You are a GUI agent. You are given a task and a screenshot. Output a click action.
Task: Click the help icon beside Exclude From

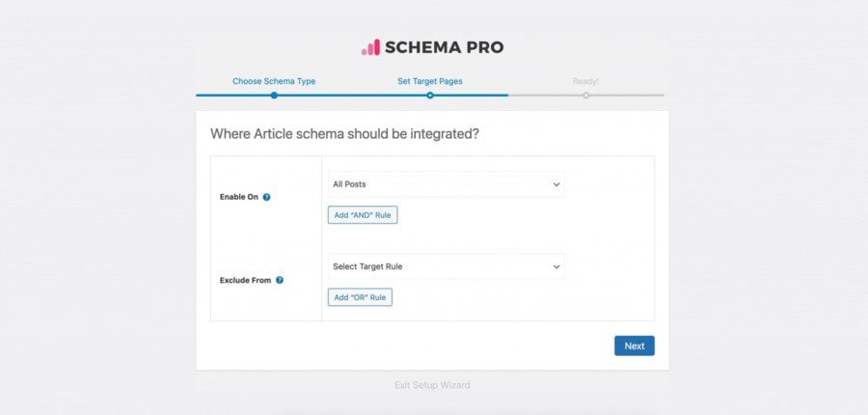pyautogui.click(x=280, y=280)
